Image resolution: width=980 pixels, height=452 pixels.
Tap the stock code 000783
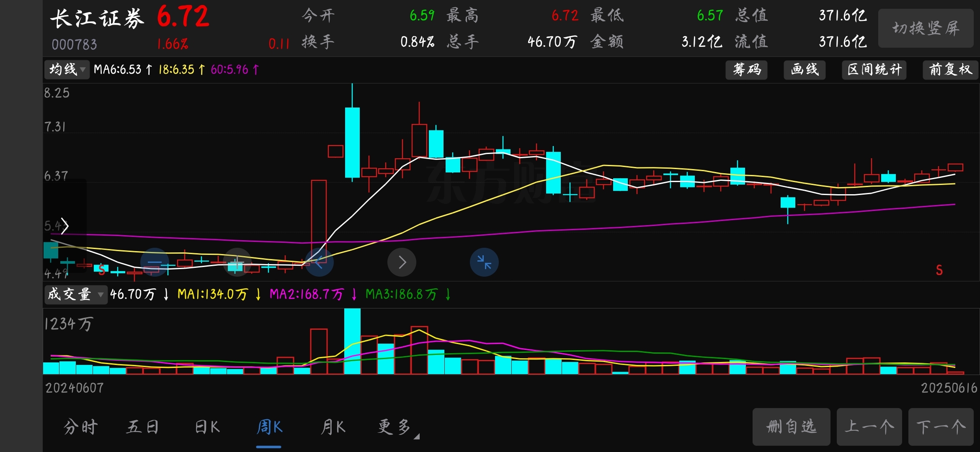tap(74, 44)
